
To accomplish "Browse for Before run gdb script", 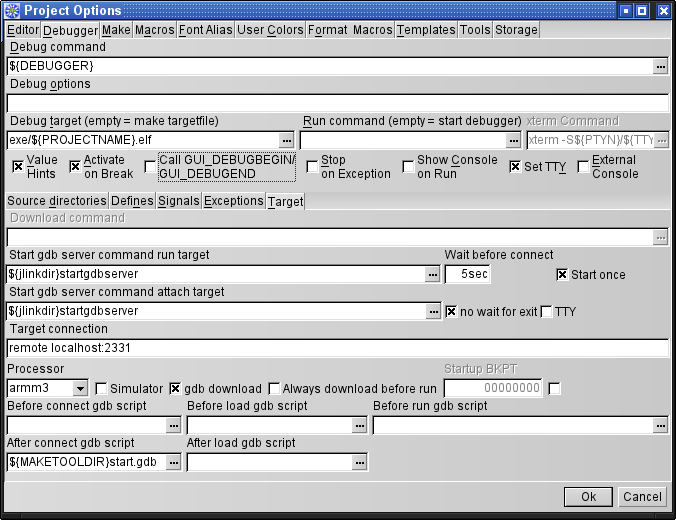I will 660,425.
